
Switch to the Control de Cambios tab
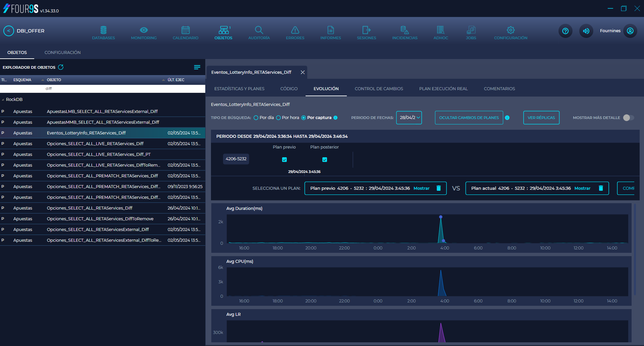(x=379, y=89)
